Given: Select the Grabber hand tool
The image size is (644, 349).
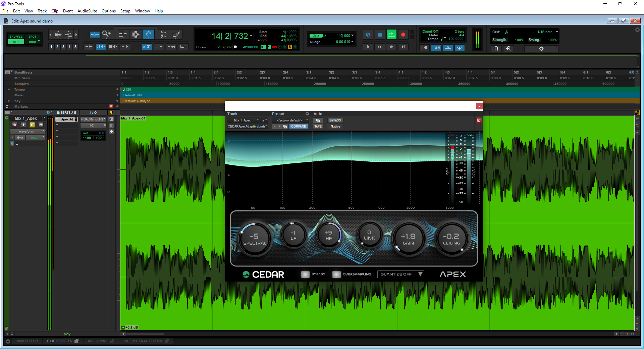Looking at the screenshot, I should coord(148,34).
